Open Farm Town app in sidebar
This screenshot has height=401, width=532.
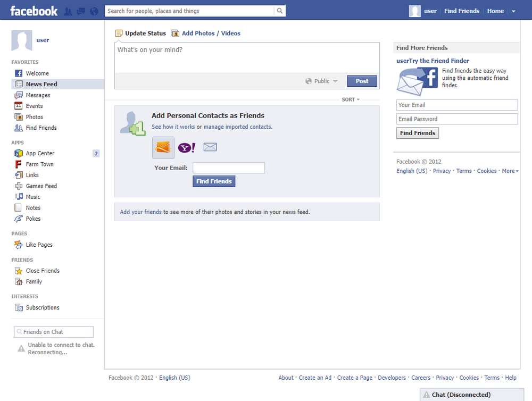(39, 164)
